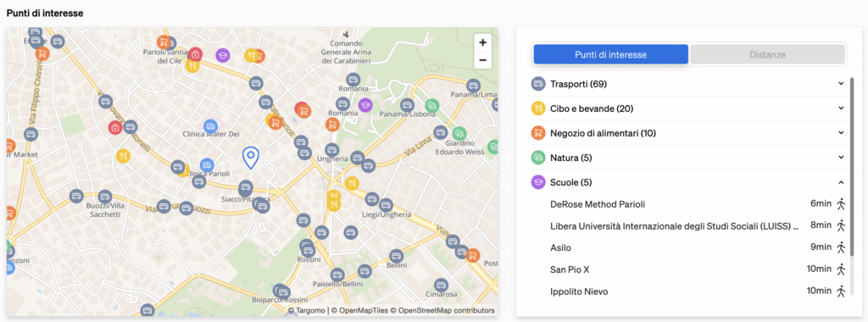Zoom out on the map
This screenshot has width=868, height=322.
click(x=482, y=60)
